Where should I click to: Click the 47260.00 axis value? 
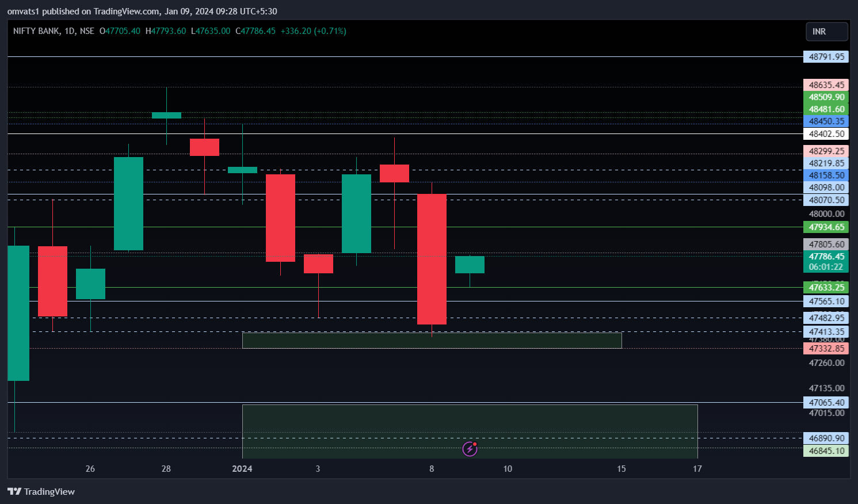click(826, 363)
